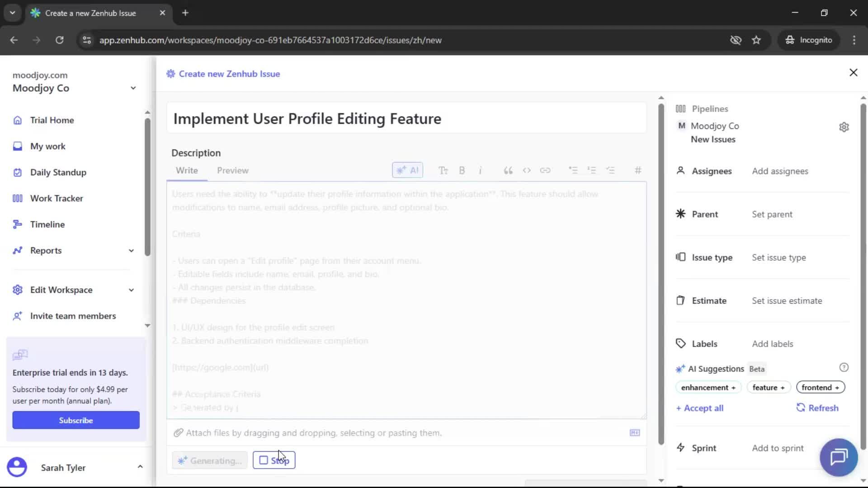The height and width of the screenshot is (488, 868).
Task: Apply bold formatting to the description
Action: coord(462,170)
